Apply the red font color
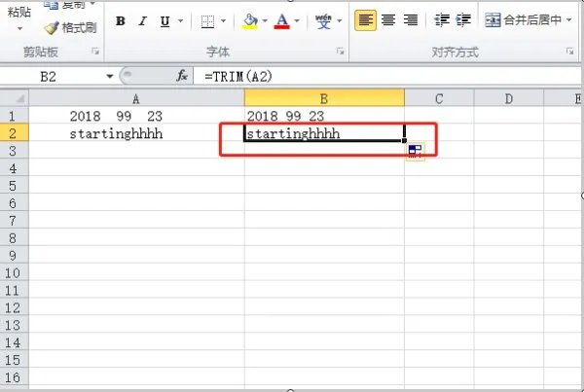Viewport: 584px width, 392px height. (x=281, y=21)
